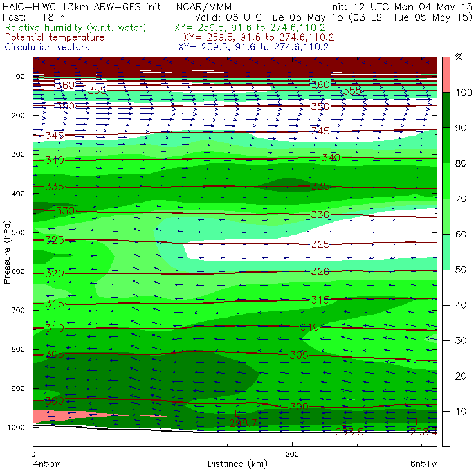
Task: Click the '(03 LST Tue 05 May 15)' local time
Action: click(x=411, y=17)
